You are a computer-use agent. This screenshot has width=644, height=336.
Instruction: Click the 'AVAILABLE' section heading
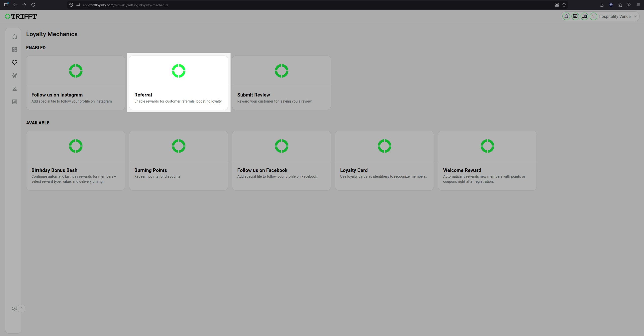pyautogui.click(x=38, y=123)
